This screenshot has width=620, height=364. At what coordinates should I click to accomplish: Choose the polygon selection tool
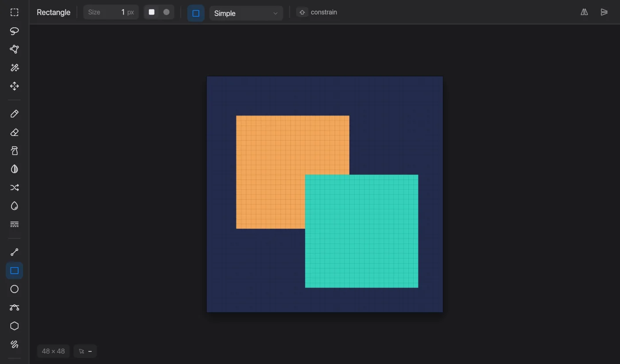(14, 49)
